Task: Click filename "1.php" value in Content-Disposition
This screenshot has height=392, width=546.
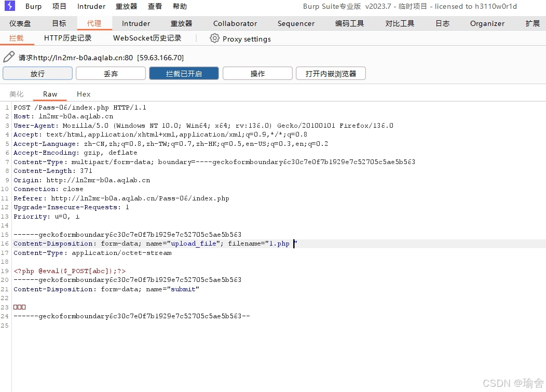Action: tap(279, 244)
